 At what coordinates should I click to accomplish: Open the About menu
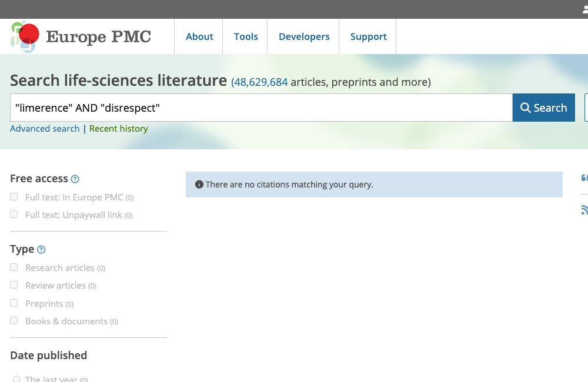[199, 37]
